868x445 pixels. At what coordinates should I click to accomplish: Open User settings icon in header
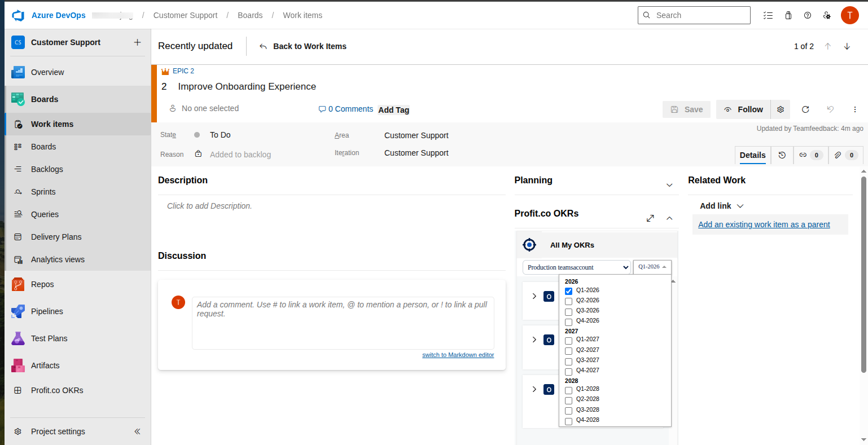tap(827, 15)
